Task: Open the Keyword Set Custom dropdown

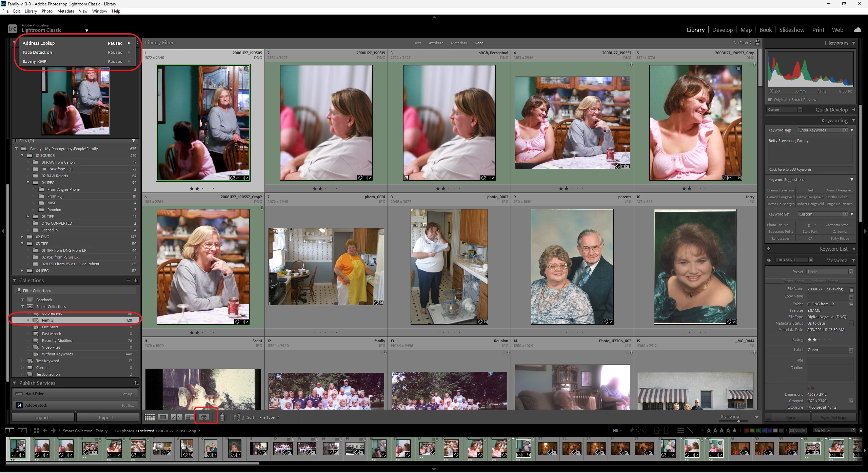Action: [x=823, y=214]
